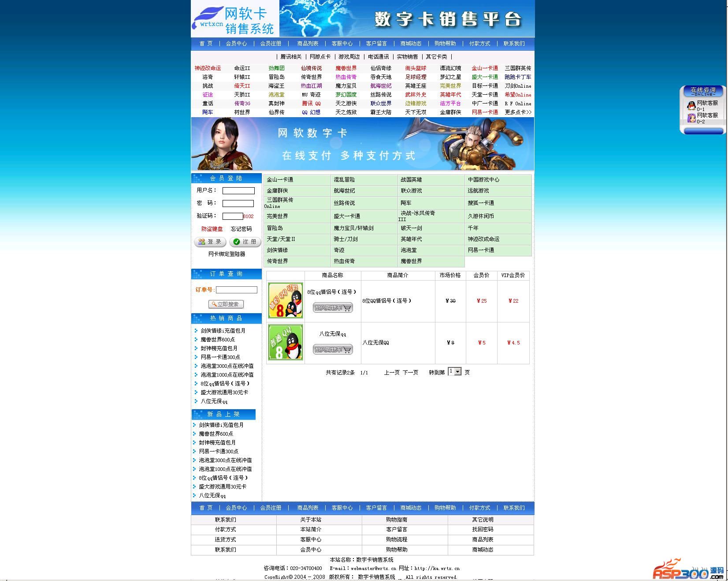
Task: Open 商城动态 in the bottom navigation bar
Action: (x=411, y=508)
